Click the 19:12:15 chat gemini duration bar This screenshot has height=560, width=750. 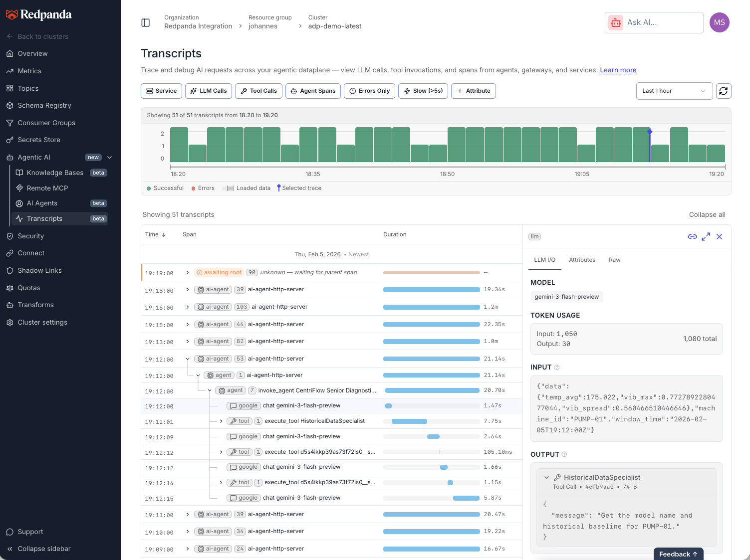coord(466,498)
